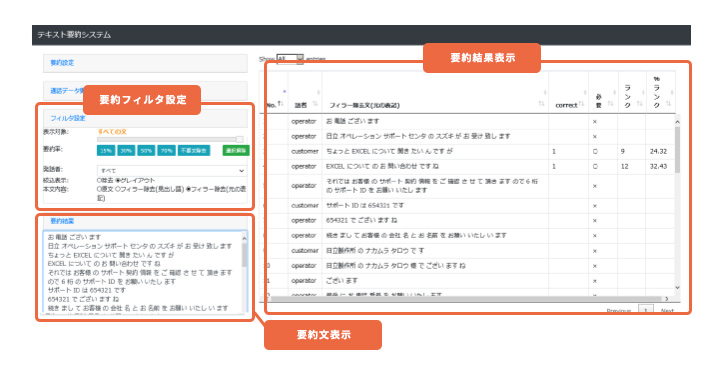The width and height of the screenshot is (720, 380).
Task: Click green 選択解除 button
Action: point(236,151)
